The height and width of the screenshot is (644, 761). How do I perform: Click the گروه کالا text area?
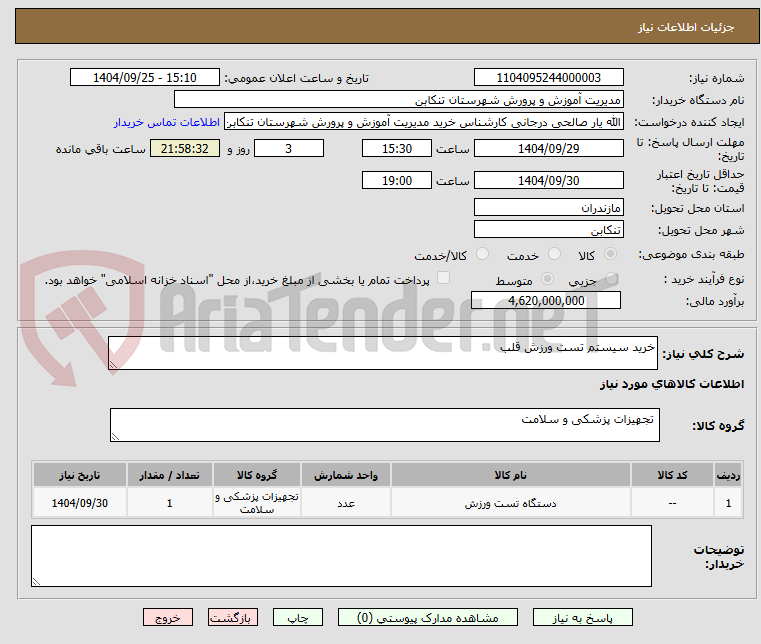pyautogui.click(x=385, y=425)
